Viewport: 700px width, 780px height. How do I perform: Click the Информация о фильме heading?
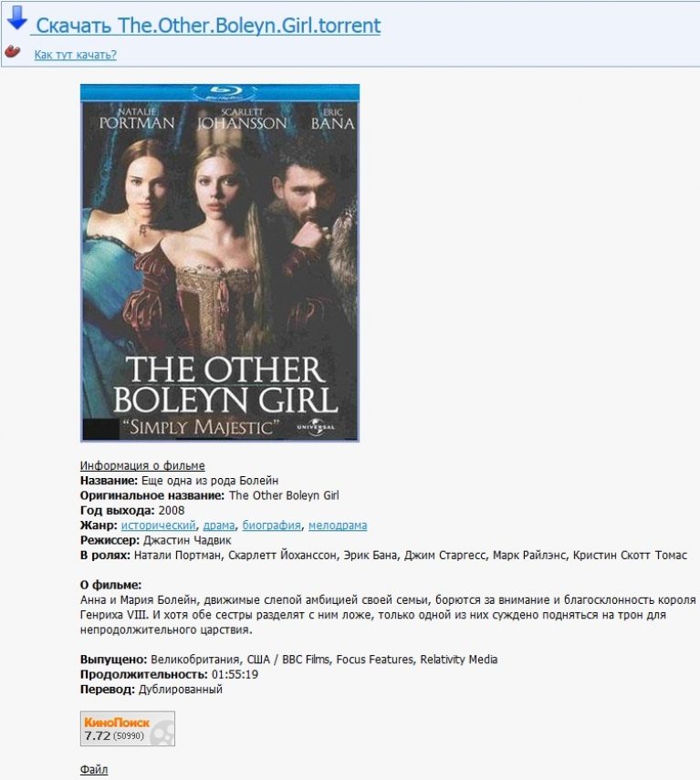(x=142, y=465)
